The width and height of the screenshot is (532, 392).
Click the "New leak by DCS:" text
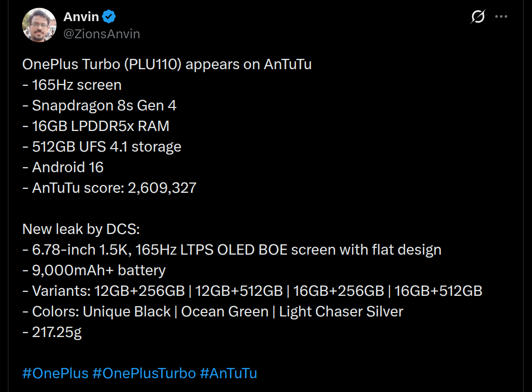click(x=81, y=229)
